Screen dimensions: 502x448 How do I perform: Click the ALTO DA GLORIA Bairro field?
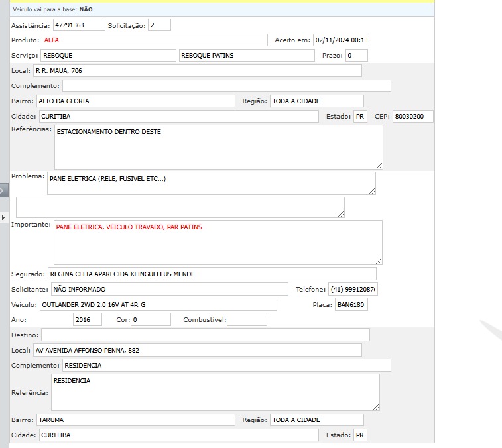point(136,101)
